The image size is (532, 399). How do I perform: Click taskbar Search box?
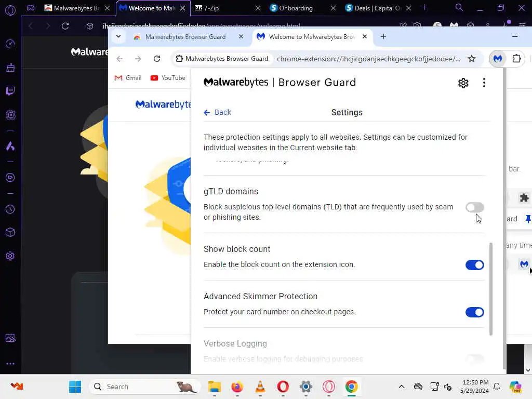tap(144, 387)
